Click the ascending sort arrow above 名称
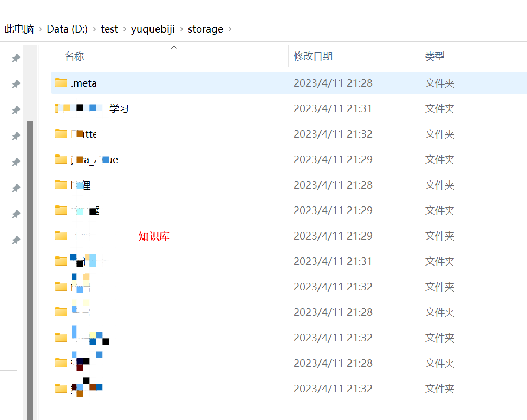Viewport: 527px width, 420px height. click(174, 48)
